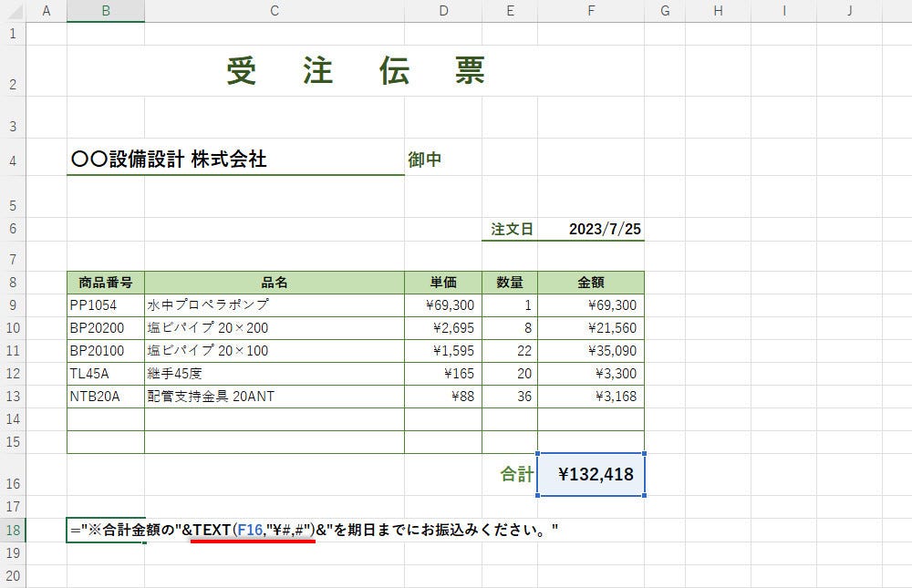
Task: Click quantity cell 22
Action: (510, 351)
